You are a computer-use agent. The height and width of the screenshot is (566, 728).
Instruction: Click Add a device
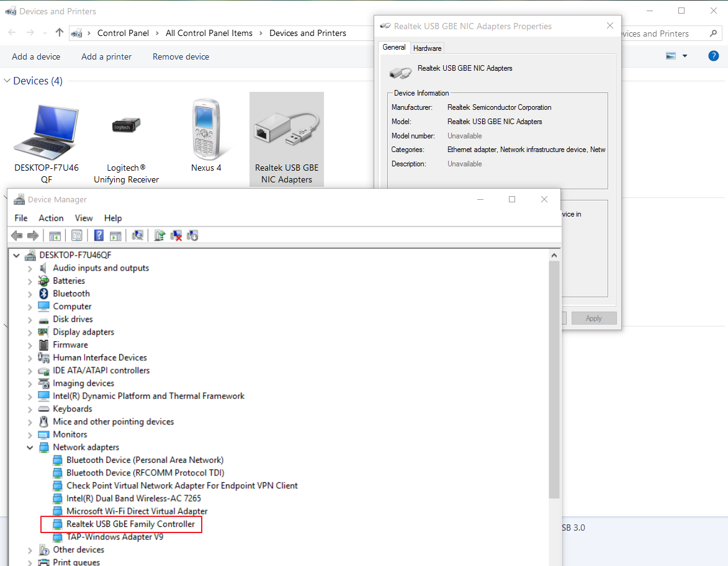pos(36,56)
